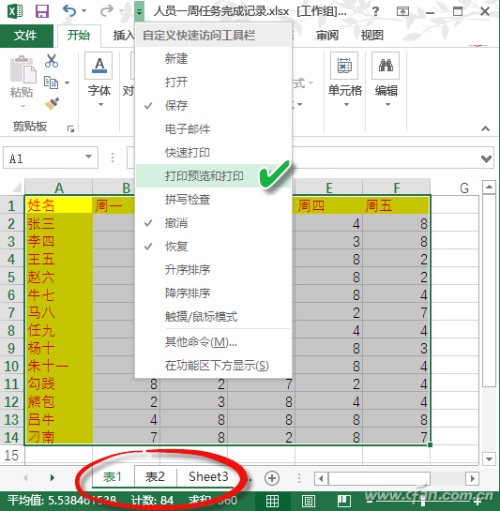
Task: Enable 打开 in quick access menu
Action: point(213,82)
